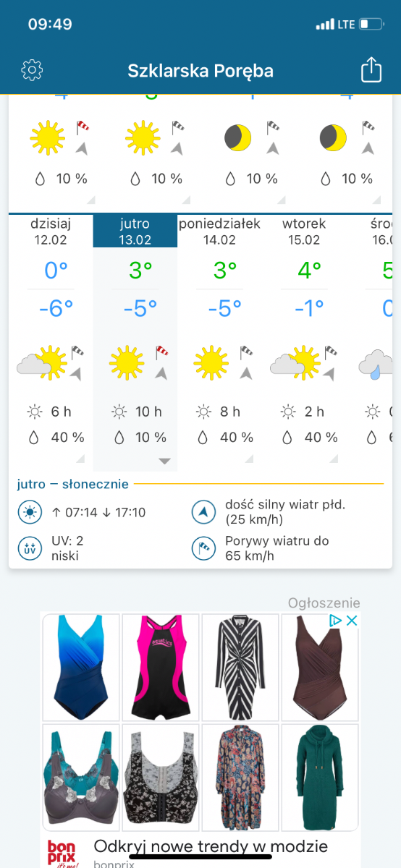401x868 pixels.
Task: Tap the green hooded dress ad thumbnail
Action: pyautogui.click(x=320, y=777)
